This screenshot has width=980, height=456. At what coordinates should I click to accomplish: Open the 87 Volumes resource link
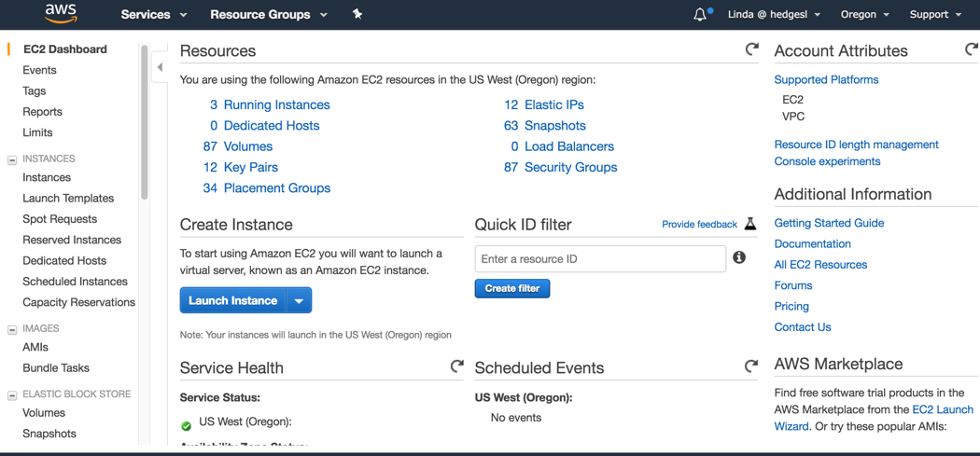[x=237, y=146]
